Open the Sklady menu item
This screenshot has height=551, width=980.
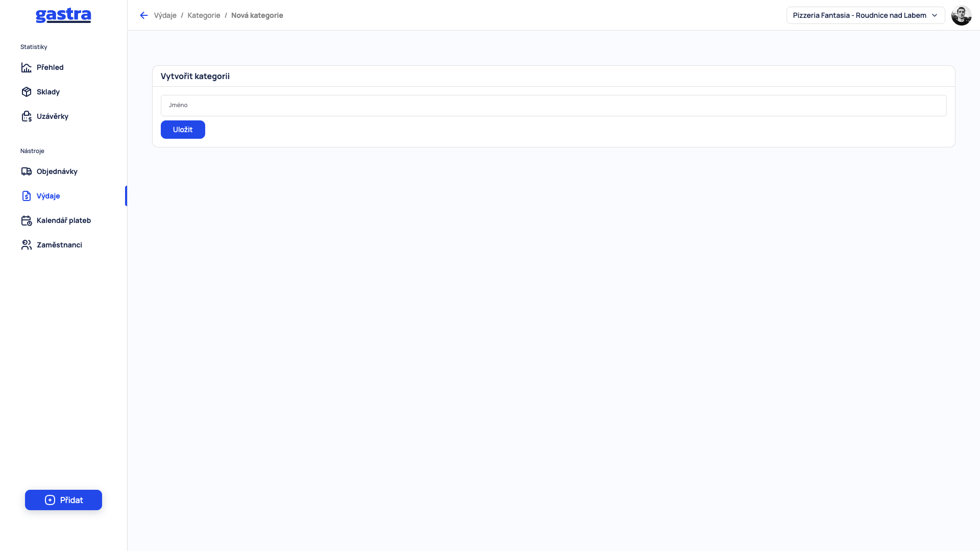pyautogui.click(x=63, y=92)
